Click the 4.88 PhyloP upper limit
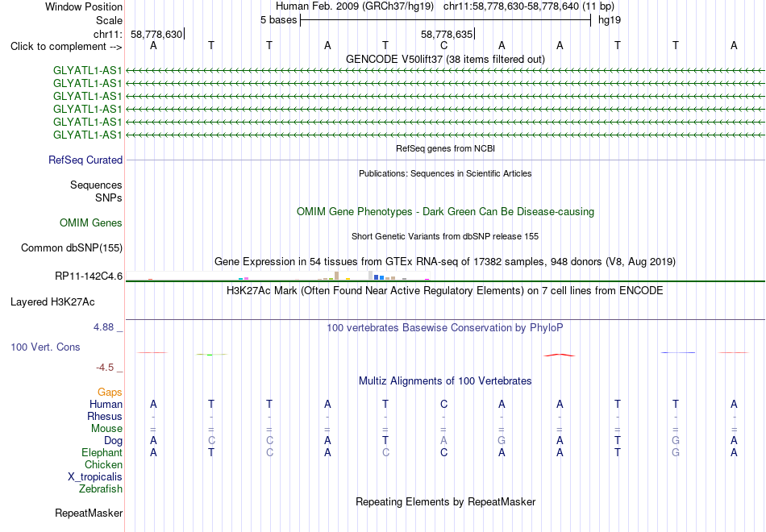Image resolution: width=766 pixels, height=532 pixels. (103, 326)
